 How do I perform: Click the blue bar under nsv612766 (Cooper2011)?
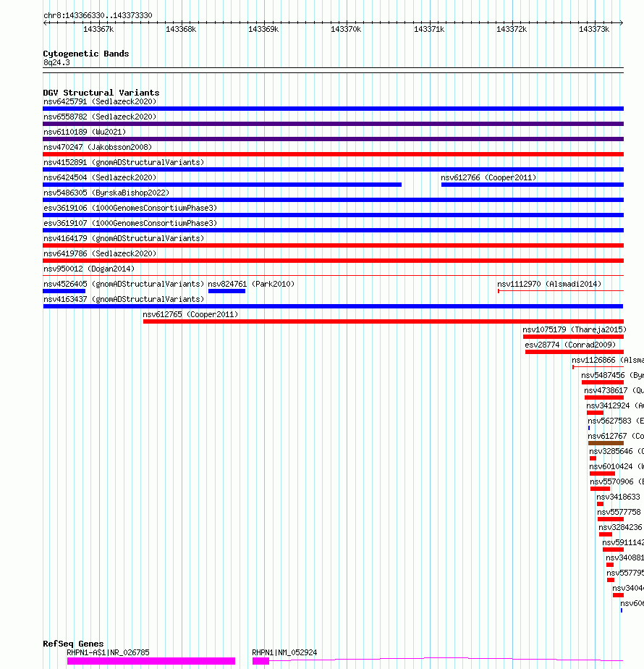tap(533, 185)
